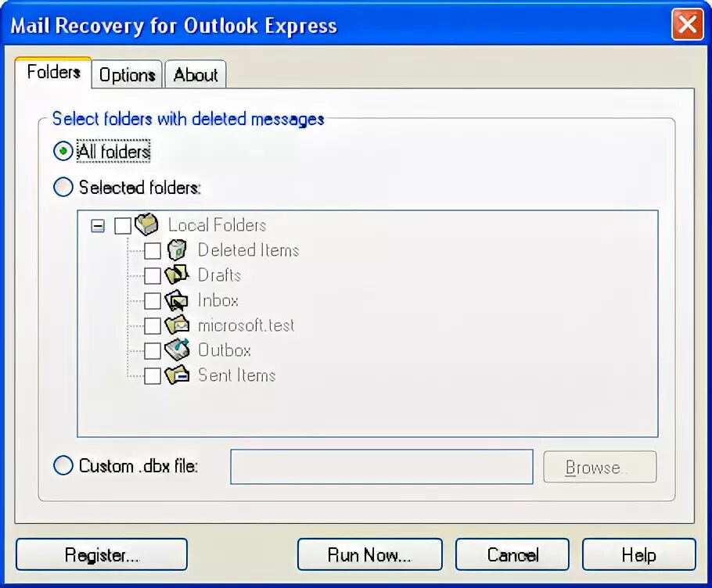Select the Inbox label in tree
Viewport: 712px width, 588px height.
[218, 300]
